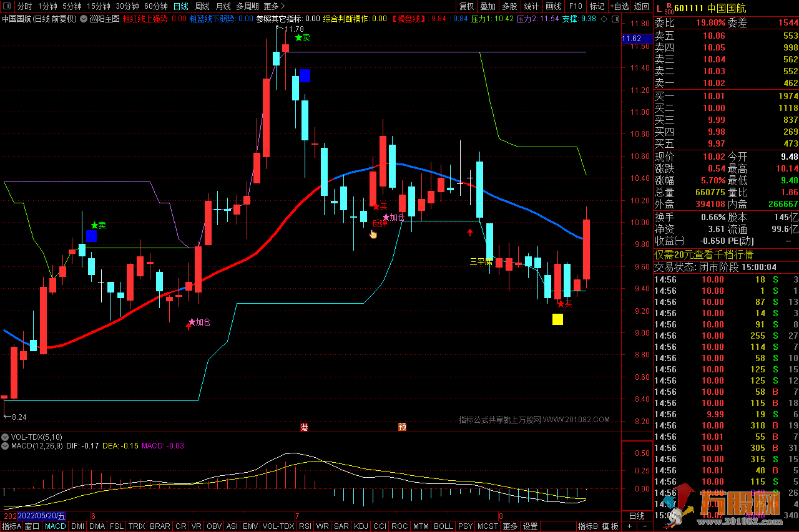The image size is (799, 532).
Task: Add stock via +自选 button
Action: click(619, 6)
